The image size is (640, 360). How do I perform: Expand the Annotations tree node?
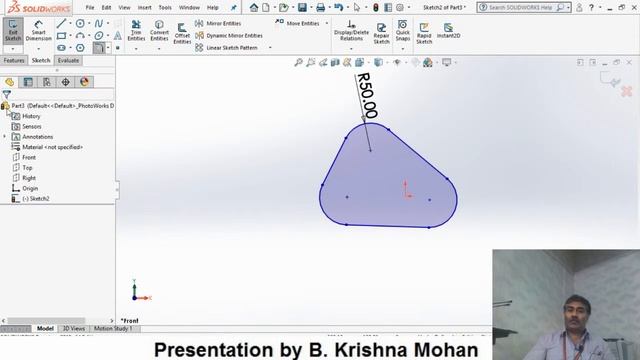[x=4, y=137]
